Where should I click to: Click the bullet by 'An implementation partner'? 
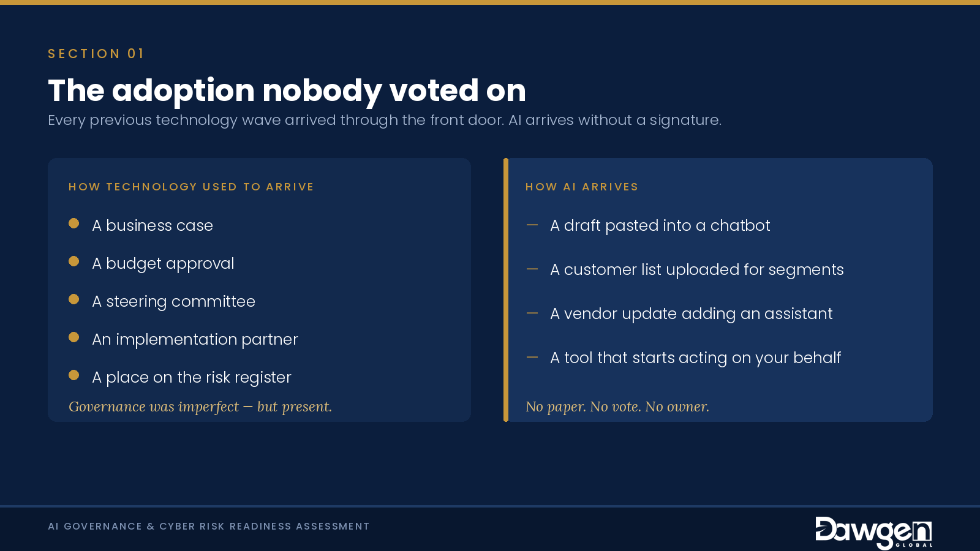tap(74, 337)
